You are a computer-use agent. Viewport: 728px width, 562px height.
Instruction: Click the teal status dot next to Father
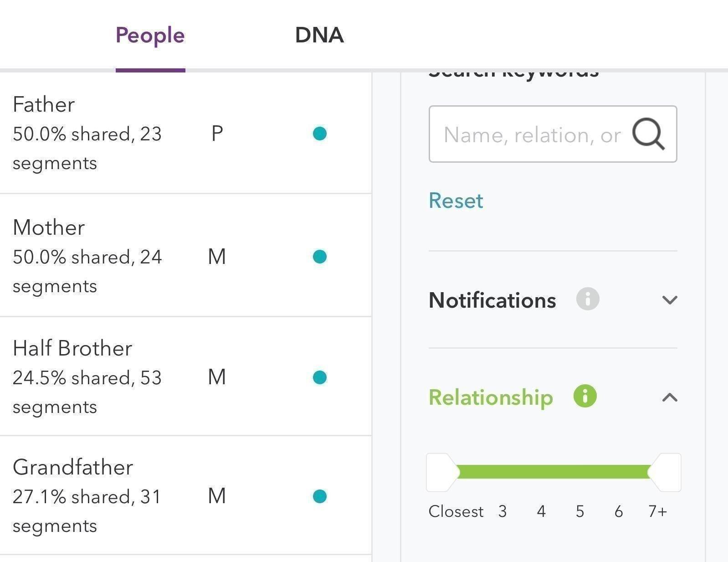pos(320,134)
